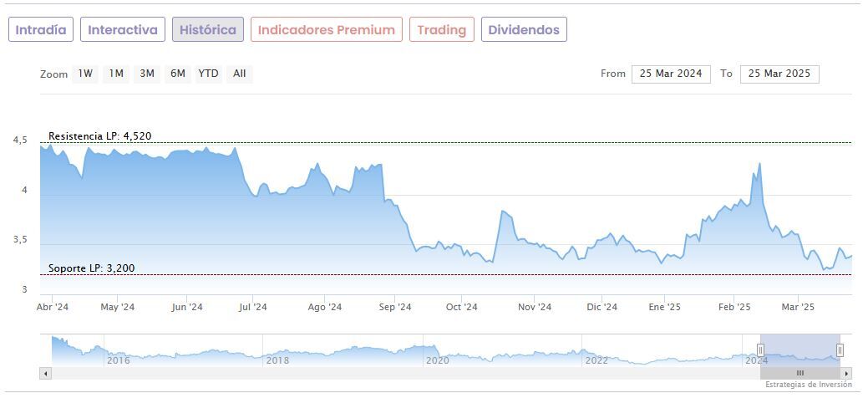Set zoom range to 1M
The image size is (868, 398).
tap(116, 74)
